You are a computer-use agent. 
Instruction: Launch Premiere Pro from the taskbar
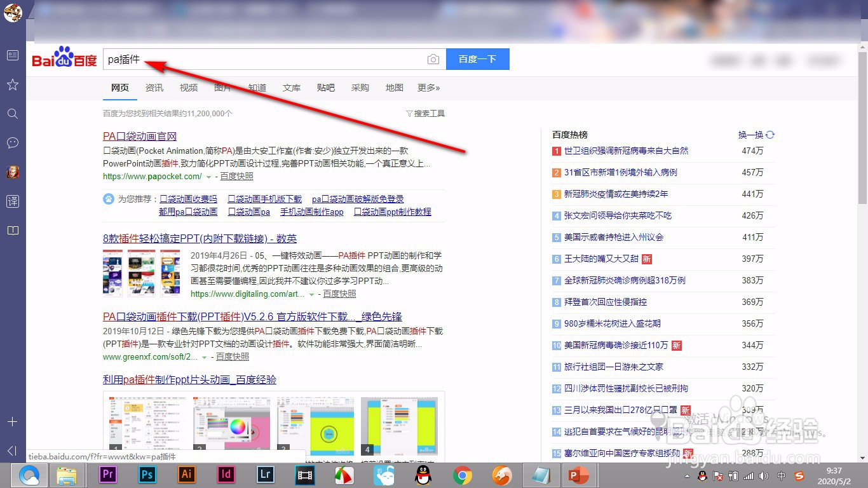pyautogui.click(x=107, y=474)
